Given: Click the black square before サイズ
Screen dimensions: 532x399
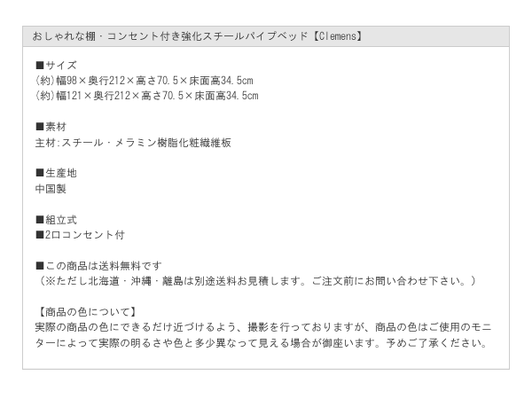Looking at the screenshot, I should (x=40, y=65).
